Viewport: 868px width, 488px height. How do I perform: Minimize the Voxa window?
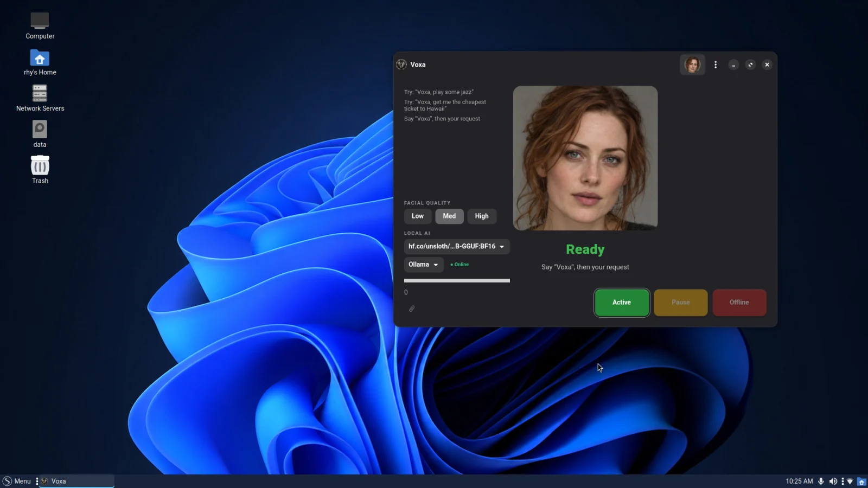733,65
